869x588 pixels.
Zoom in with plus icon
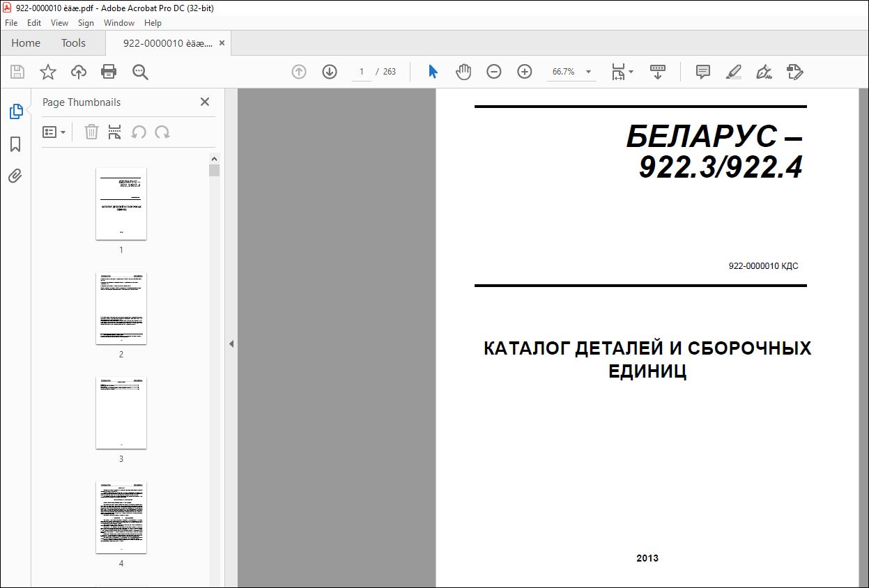[525, 72]
